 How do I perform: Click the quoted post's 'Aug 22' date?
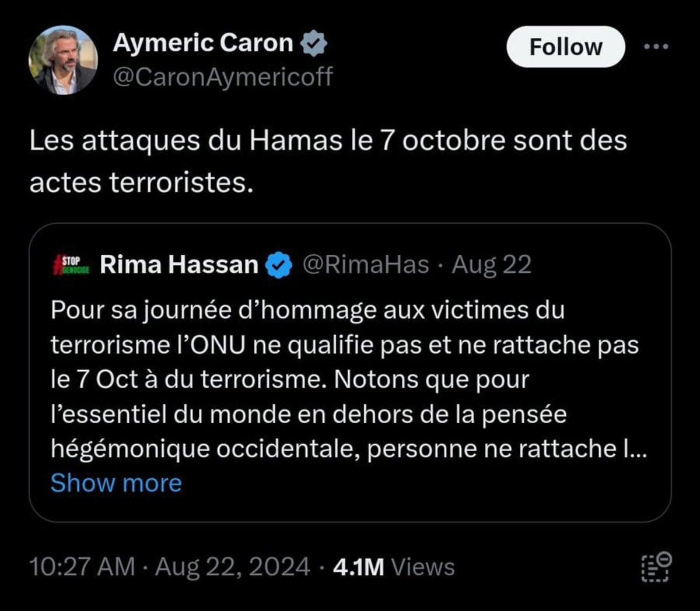coord(492,265)
